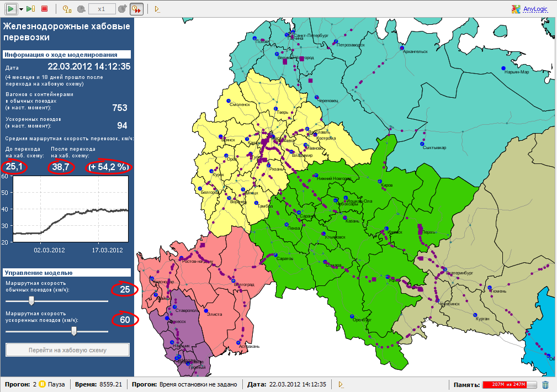Click the memory usage bar in the status bar
The width and height of the screenshot is (557, 392).
[x=510, y=384]
